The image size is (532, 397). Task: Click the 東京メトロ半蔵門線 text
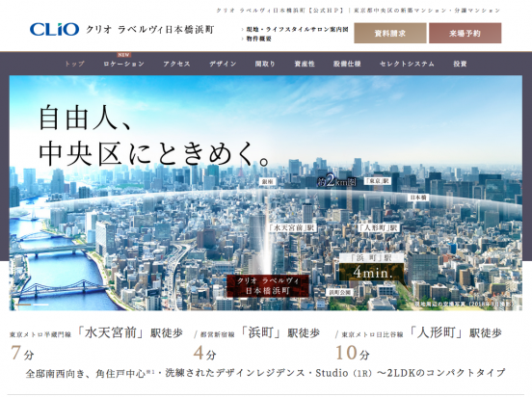pos(40,335)
